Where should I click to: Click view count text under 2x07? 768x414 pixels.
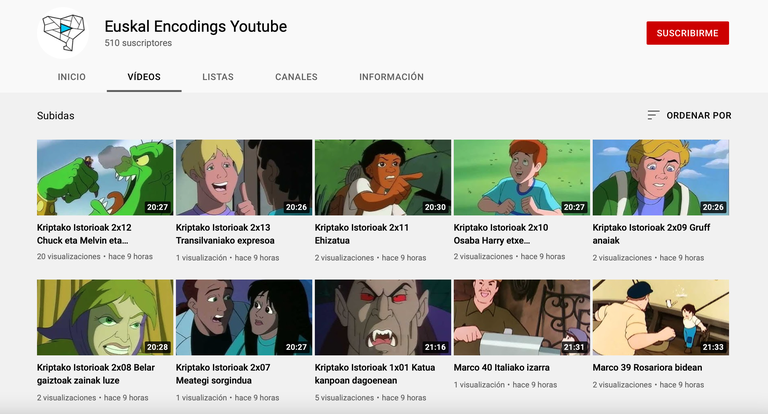coord(201,398)
